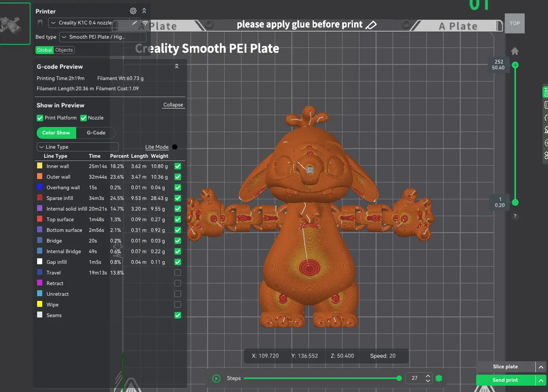Viewport: 548px width, 392px height.
Task: Click the steps number field showing 27
Action: pyautogui.click(x=415, y=378)
